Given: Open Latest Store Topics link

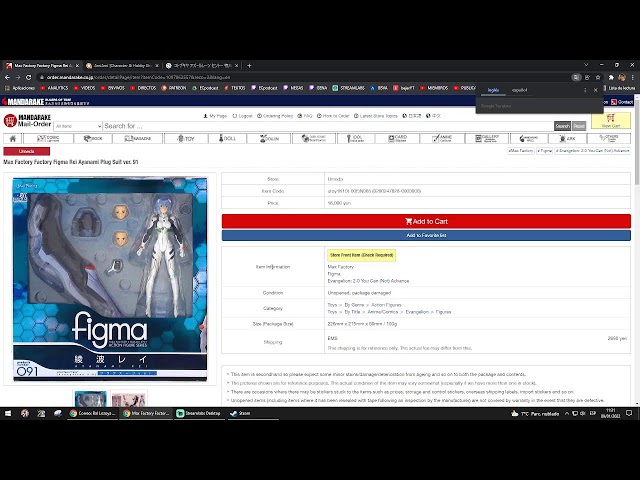Looking at the screenshot, I should click(x=376, y=116).
